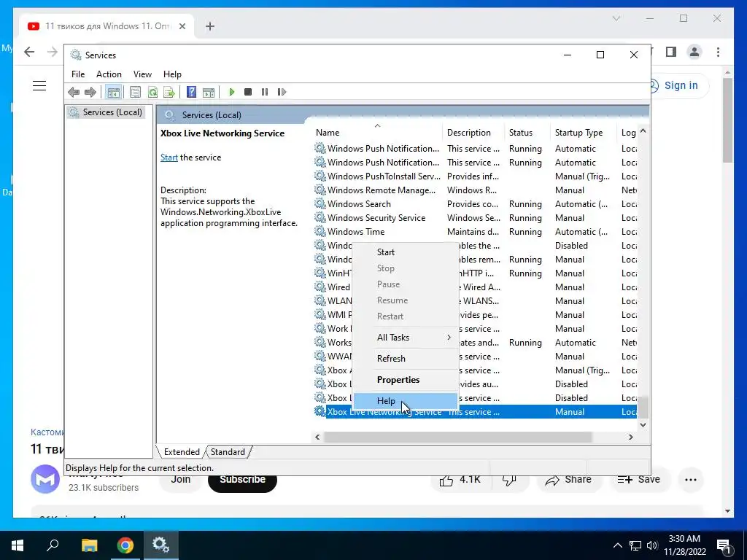Open the Windows Start menu
The height and width of the screenshot is (560, 747).
[18, 545]
